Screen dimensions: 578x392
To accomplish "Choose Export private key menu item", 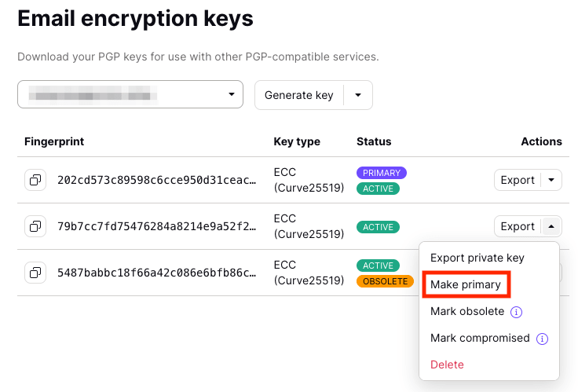I will pyautogui.click(x=477, y=258).
